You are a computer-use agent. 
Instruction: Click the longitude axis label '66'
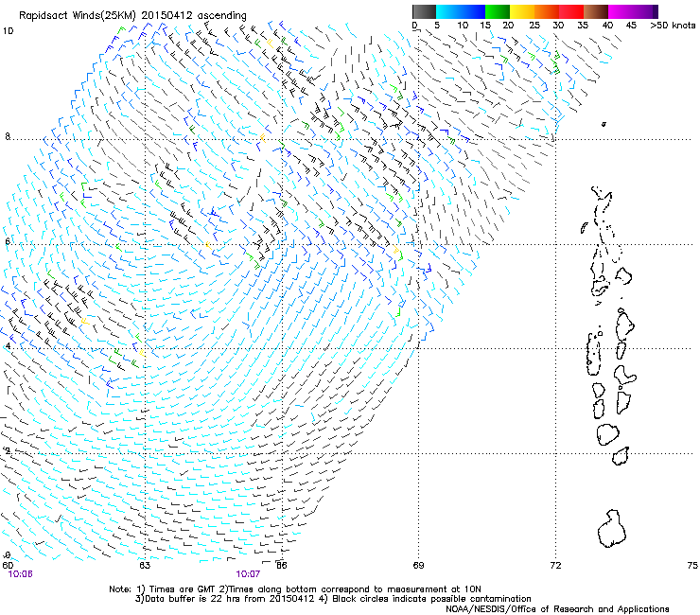(x=281, y=565)
